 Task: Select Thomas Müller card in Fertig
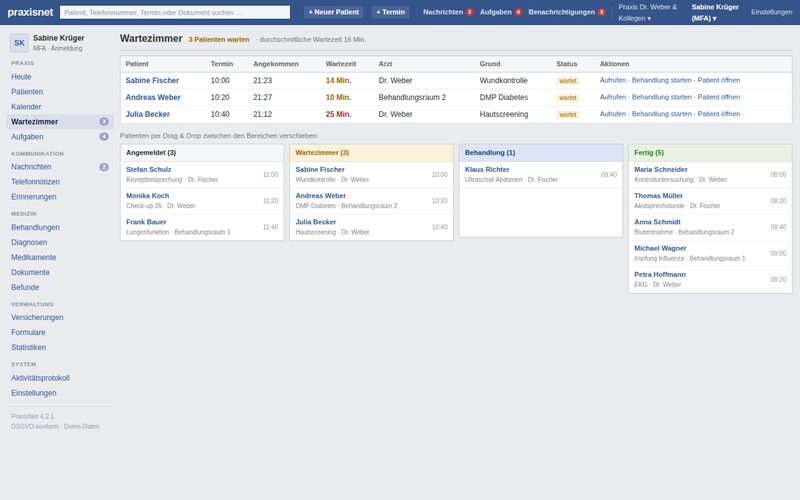click(x=710, y=201)
